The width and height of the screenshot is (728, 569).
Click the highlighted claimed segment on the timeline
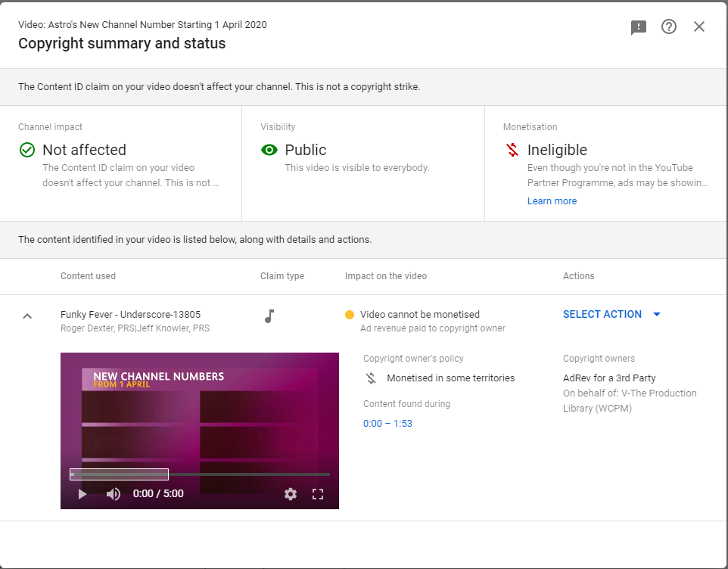click(120, 474)
